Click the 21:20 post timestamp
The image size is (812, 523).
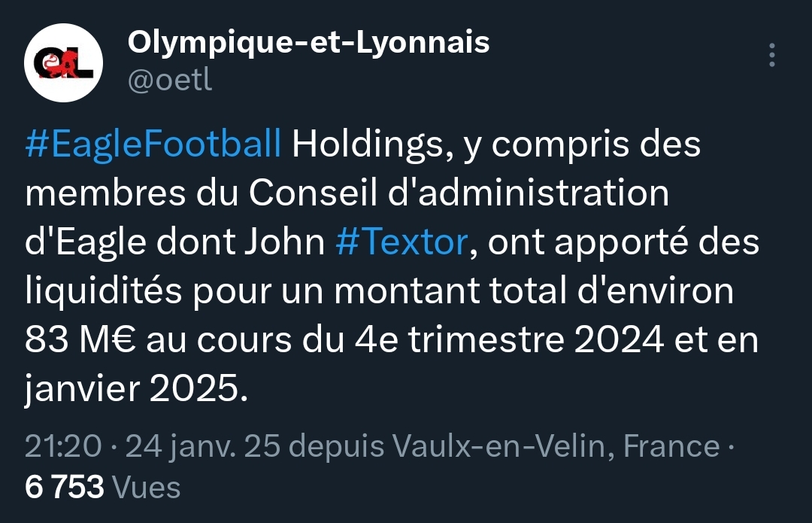tap(62, 446)
